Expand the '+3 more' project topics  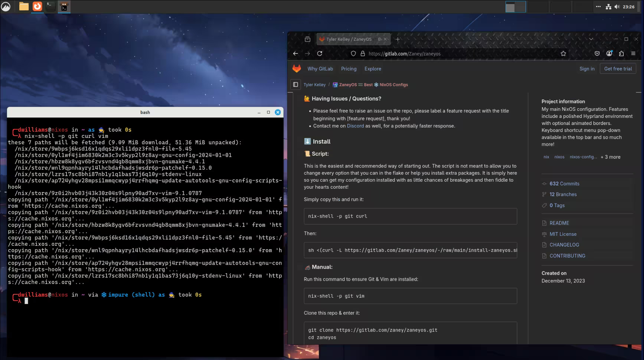coord(610,157)
